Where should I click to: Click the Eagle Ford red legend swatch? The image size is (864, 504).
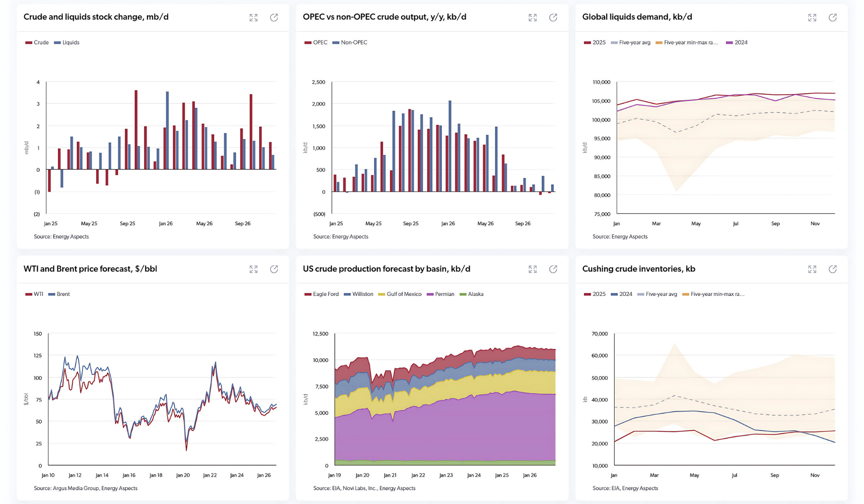[308, 294]
